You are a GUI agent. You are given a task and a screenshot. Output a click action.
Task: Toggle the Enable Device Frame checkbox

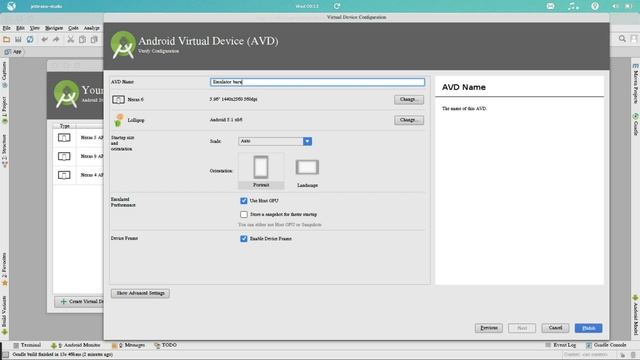coord(244,238)
